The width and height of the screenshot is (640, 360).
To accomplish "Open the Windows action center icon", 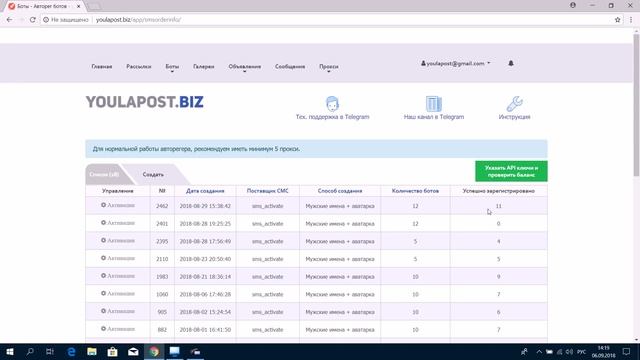I will (627, 352).
